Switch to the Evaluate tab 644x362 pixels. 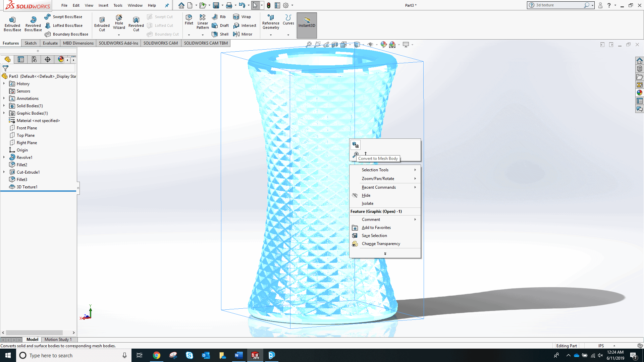[x=50, y=43]
